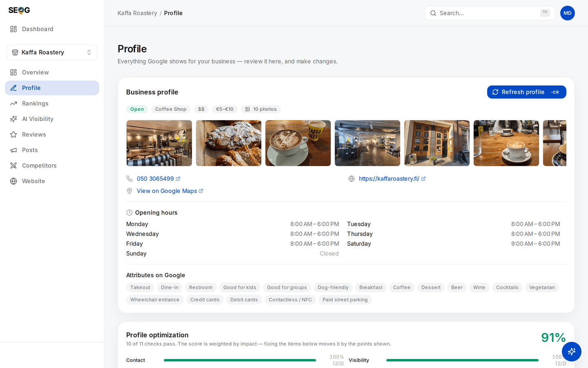Click the Website globe icon in sidebar

point(13,181)
